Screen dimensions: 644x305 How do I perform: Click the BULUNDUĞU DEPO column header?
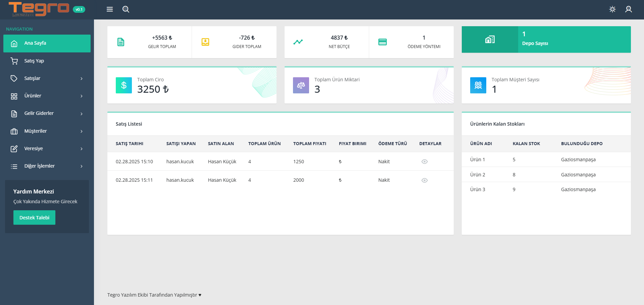coord(582,144)
